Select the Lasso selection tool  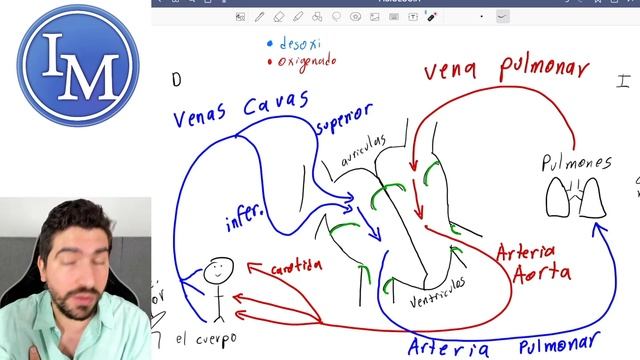pyautogui.click(x=336, y=17)
